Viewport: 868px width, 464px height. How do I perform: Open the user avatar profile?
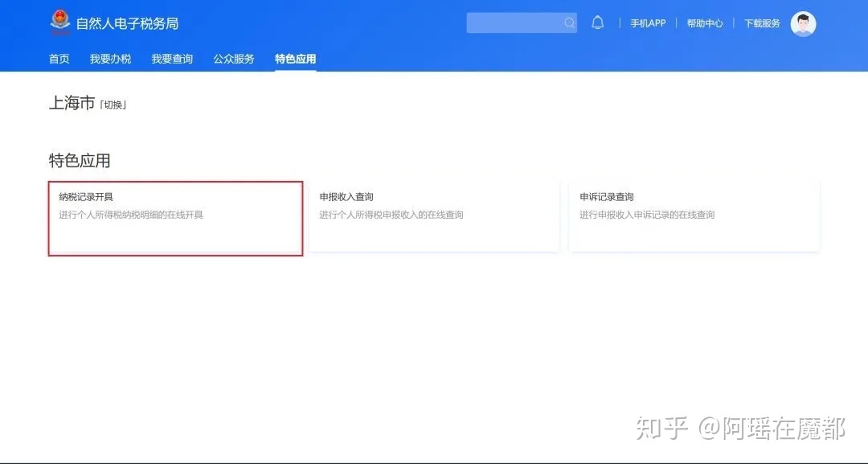[x=803, y=24]
